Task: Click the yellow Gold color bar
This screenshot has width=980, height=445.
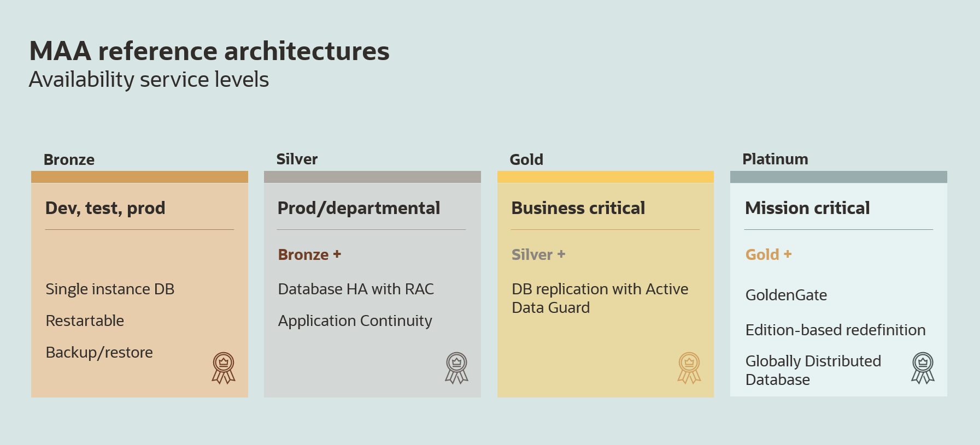Action: [x=605, y=177]
